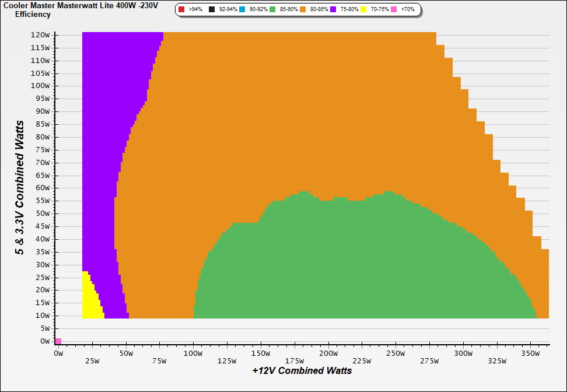Image resolution: width=567 pixels, height=392 pixels.
Task: Click the 5 & 3.3V Combined Watts label
Action: click(x=20, y=188)
